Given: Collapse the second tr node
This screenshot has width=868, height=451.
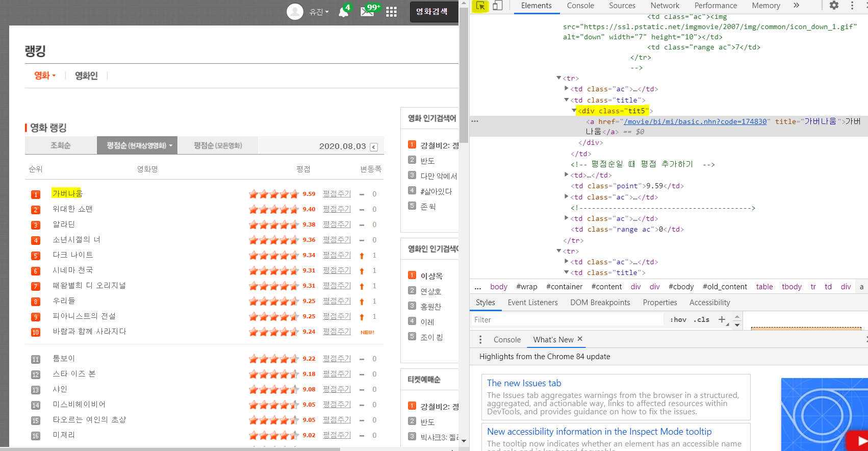Looking at the screenshot, I should coord(559,251).
